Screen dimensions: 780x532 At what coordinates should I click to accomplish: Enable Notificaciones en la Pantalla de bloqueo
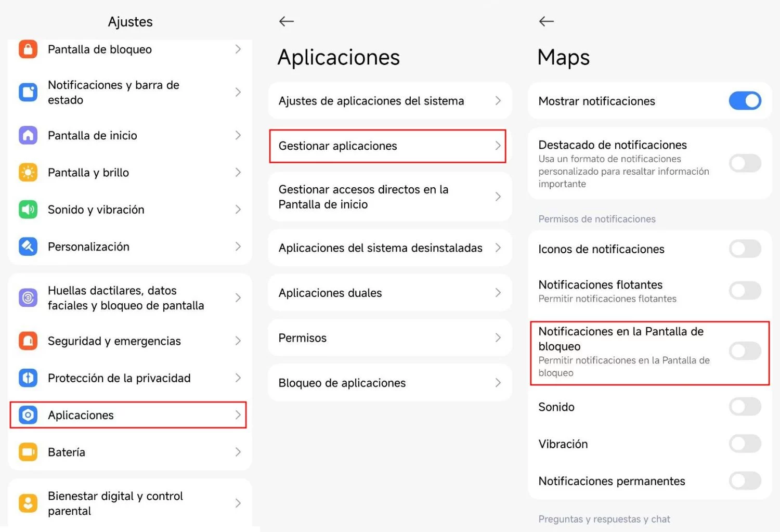click(745, 351)
